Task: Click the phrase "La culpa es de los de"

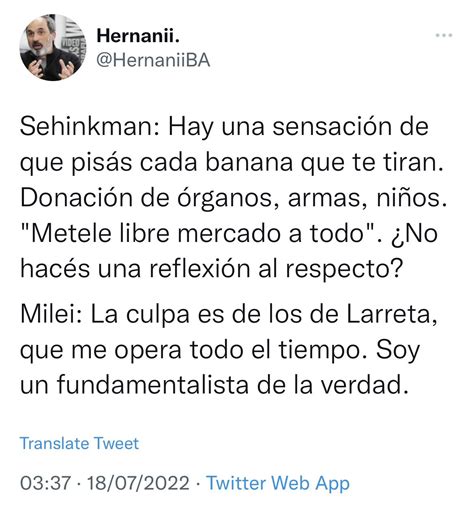Action: click(215, 314)
